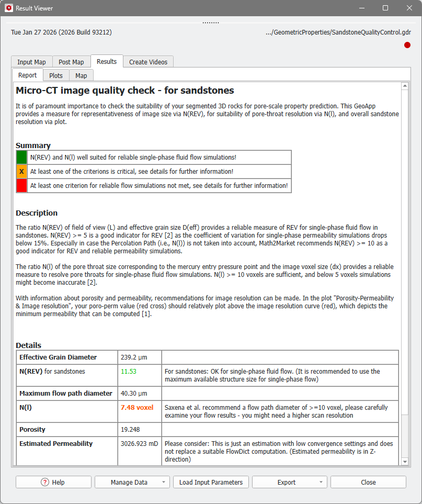Click the Load Input Parameters button
Screen dimensions: 422x504
[210, 482]
